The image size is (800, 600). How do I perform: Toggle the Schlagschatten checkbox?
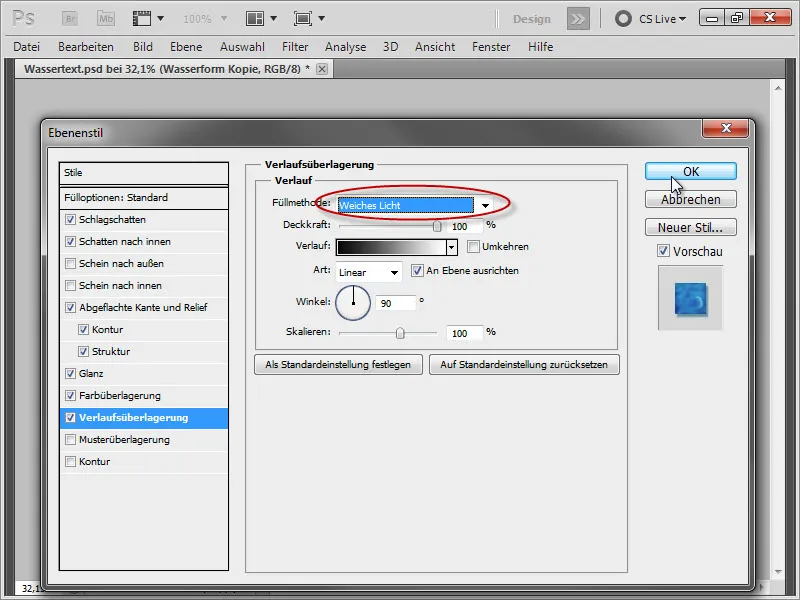pyautogui.click(x=70, y=220)
